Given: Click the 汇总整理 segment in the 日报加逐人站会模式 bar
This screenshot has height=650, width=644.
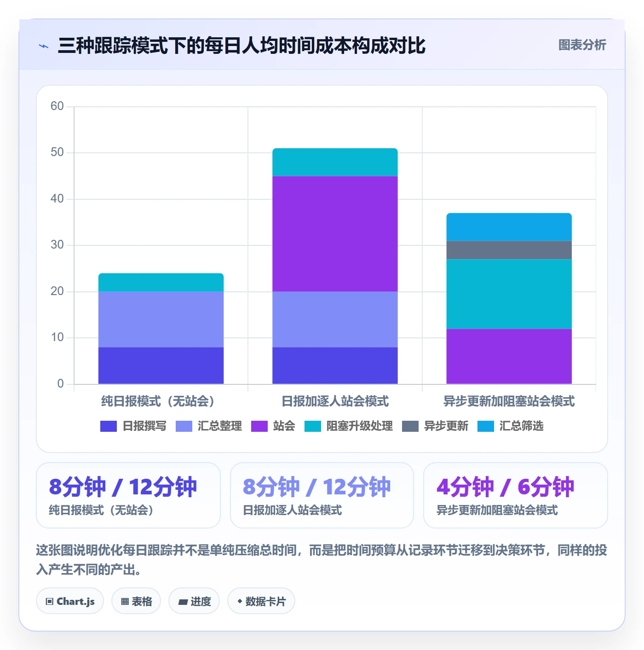Looking at the screenshot, I should (x=335, y=319).
